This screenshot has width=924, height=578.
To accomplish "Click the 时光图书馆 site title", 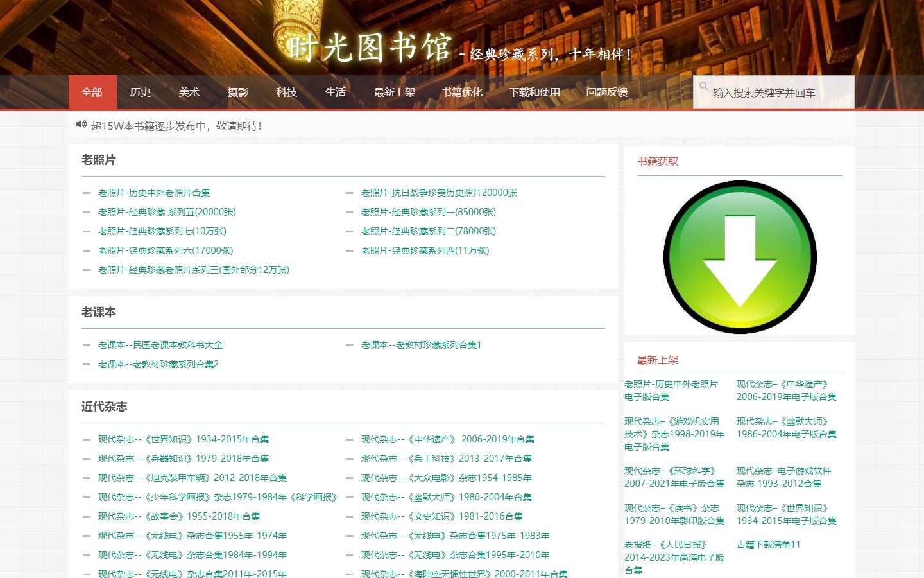I will [x=370, y=48].
